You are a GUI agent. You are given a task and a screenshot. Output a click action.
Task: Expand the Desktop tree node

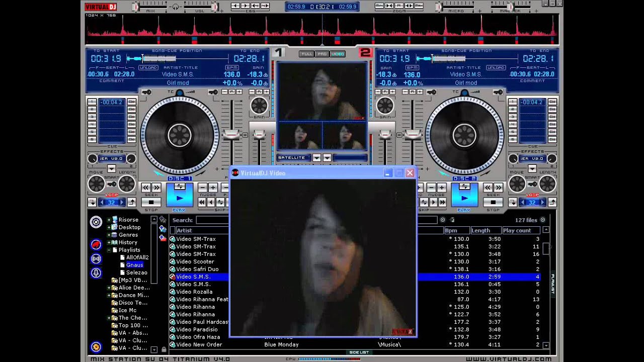[109, 227]
